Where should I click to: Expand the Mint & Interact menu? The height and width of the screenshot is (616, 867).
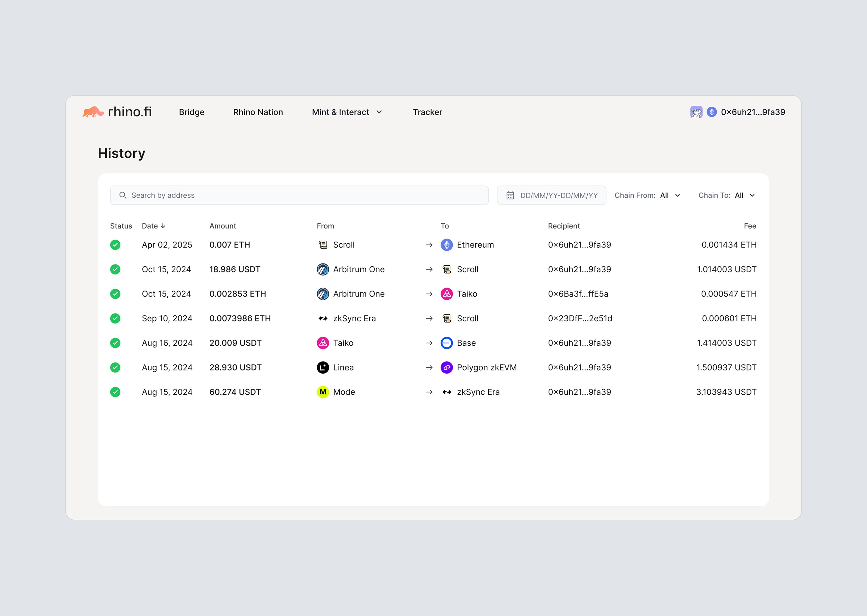coord(346,112)
